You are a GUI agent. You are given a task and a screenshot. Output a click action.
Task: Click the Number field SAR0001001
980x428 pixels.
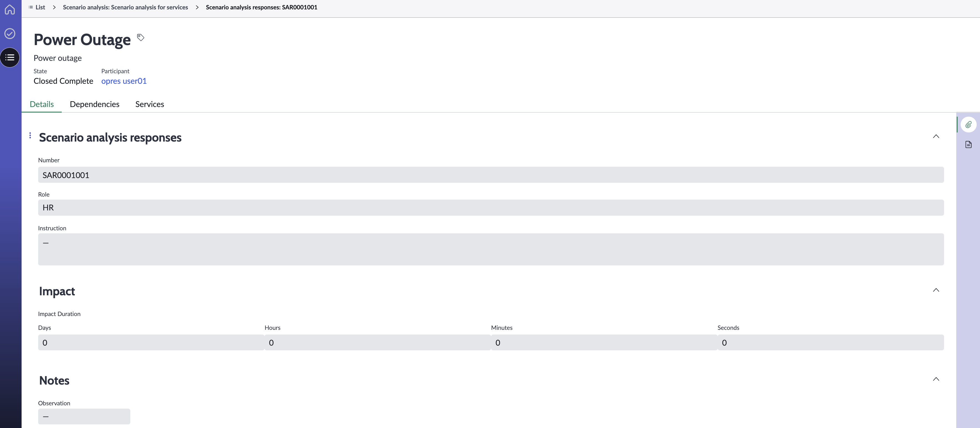pyautogui.click(x=491, y=175)
